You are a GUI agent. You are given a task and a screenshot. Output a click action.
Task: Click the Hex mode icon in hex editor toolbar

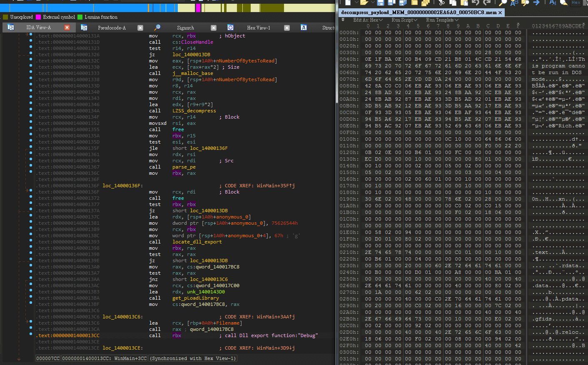(576, 2)
